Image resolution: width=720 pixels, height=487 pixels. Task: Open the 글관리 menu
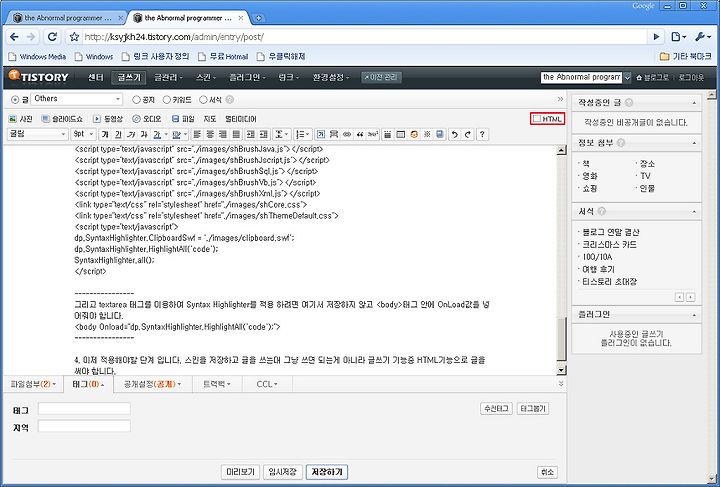pyautogui.click(x=168, y=78)
